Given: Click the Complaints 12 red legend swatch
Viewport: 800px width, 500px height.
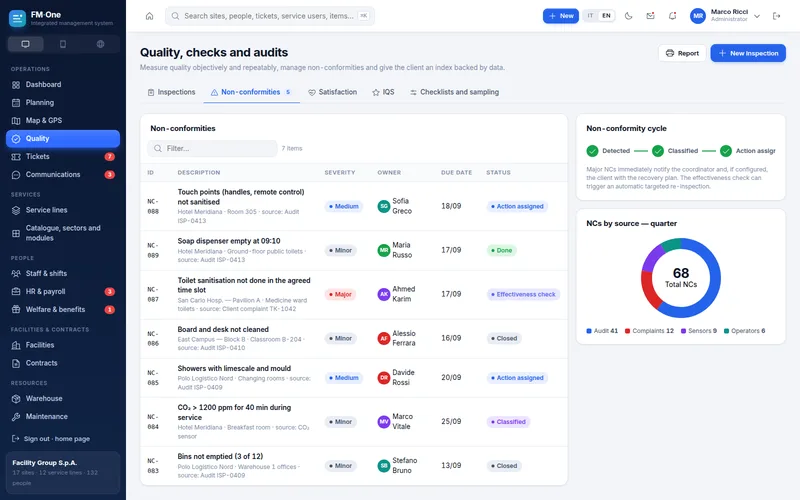Looking at the screenshot, I should (x=628, y=331).
